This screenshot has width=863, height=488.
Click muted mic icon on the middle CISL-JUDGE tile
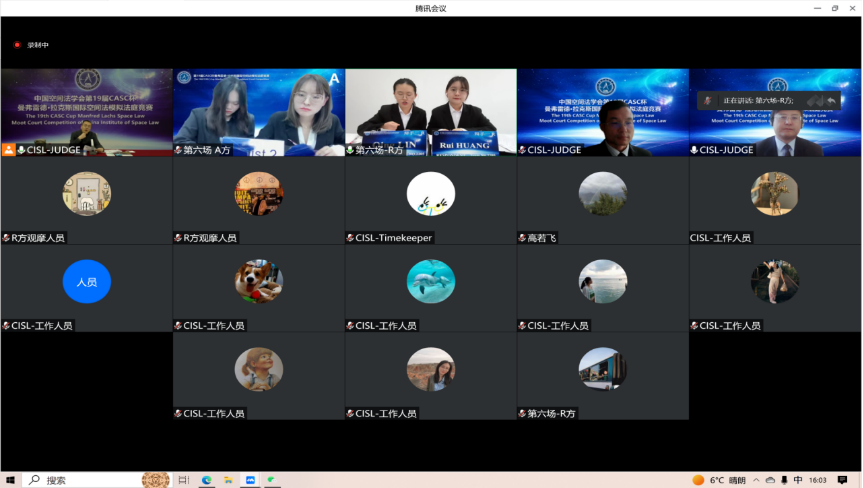[522, 150]
